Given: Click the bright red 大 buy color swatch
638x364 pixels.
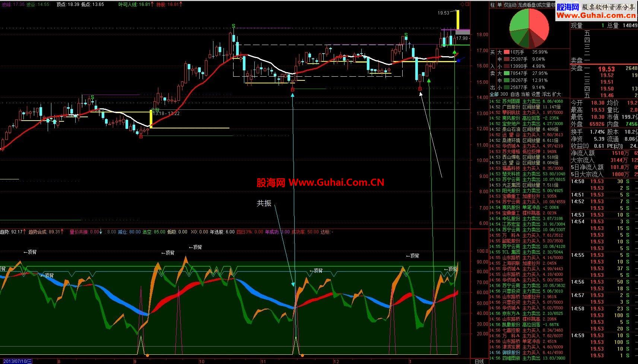Looking at the screenshot, I should click(507, 52).
